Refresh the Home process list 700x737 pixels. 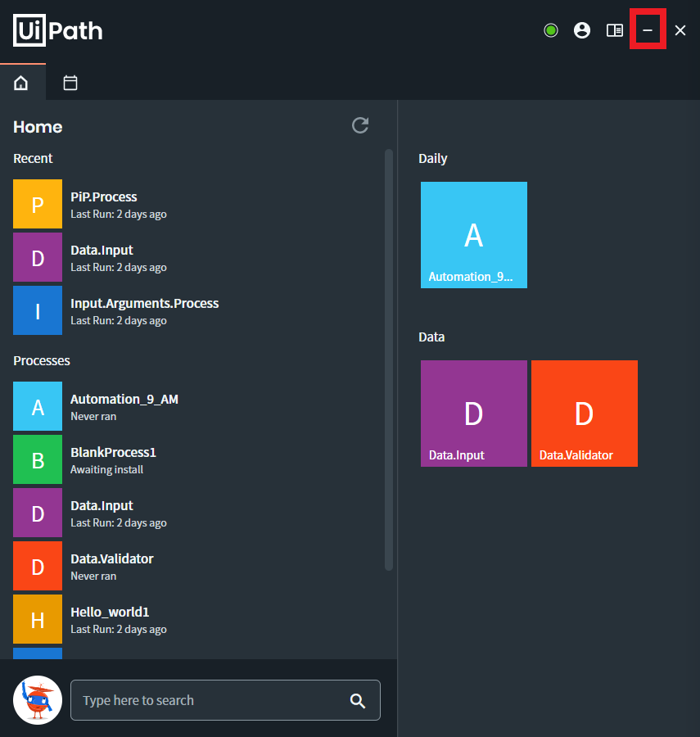[360, 125]
